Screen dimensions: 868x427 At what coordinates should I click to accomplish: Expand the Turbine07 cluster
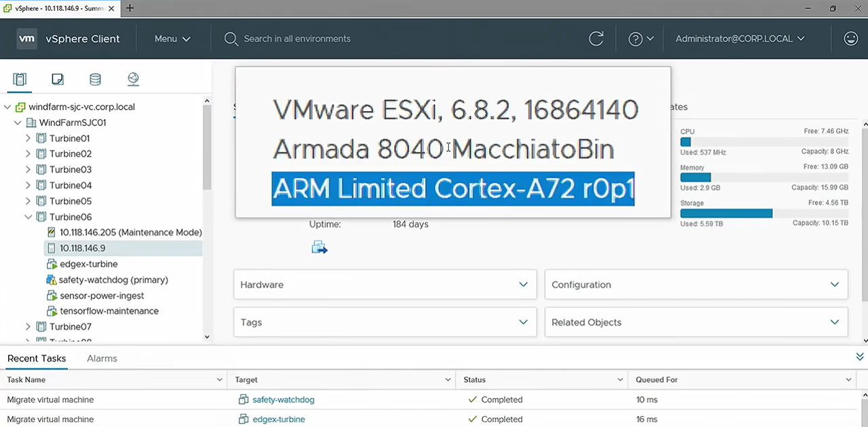point(28,327)
